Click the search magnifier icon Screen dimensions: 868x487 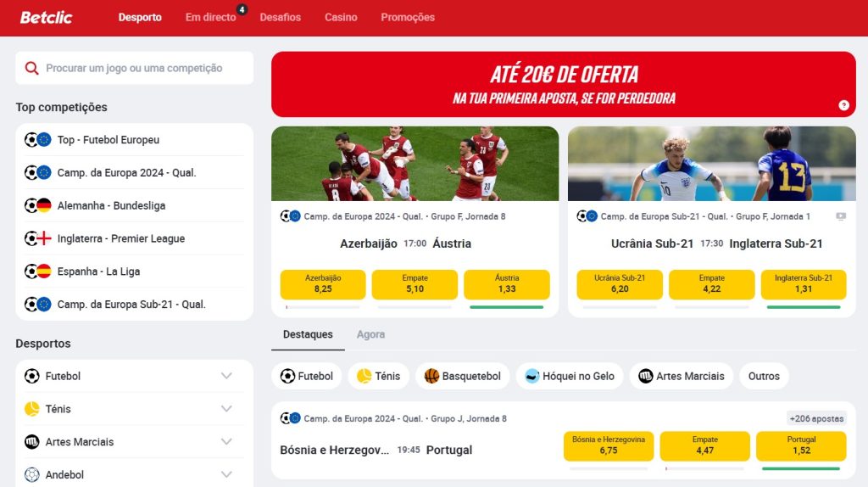[31, 68]
